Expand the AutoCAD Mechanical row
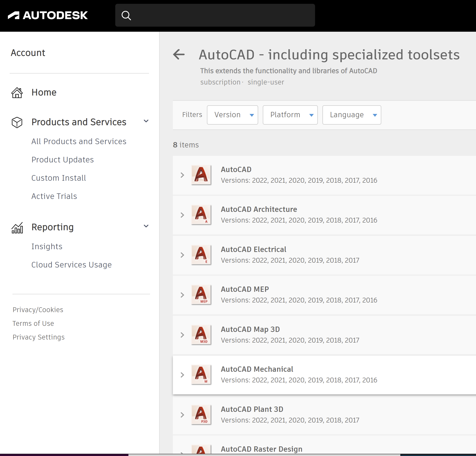This screenshot has width=476, height=456. click(x=182, y=375)
